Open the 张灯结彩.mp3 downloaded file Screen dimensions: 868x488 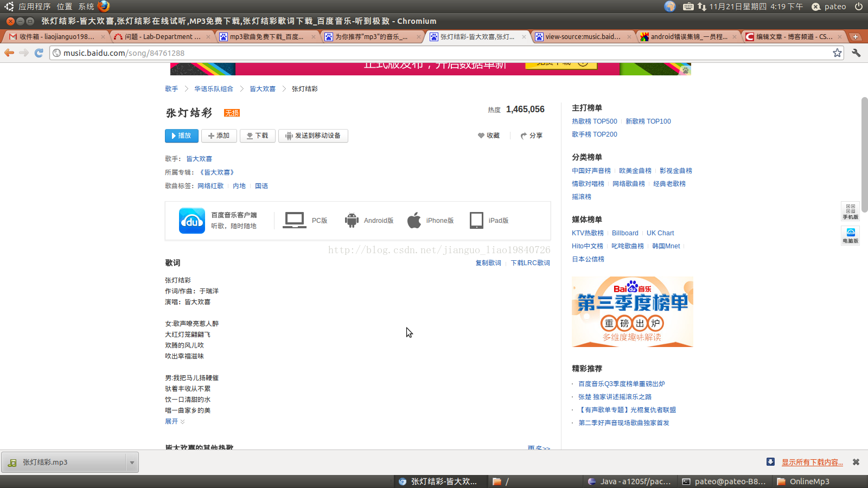click(64, 463)
